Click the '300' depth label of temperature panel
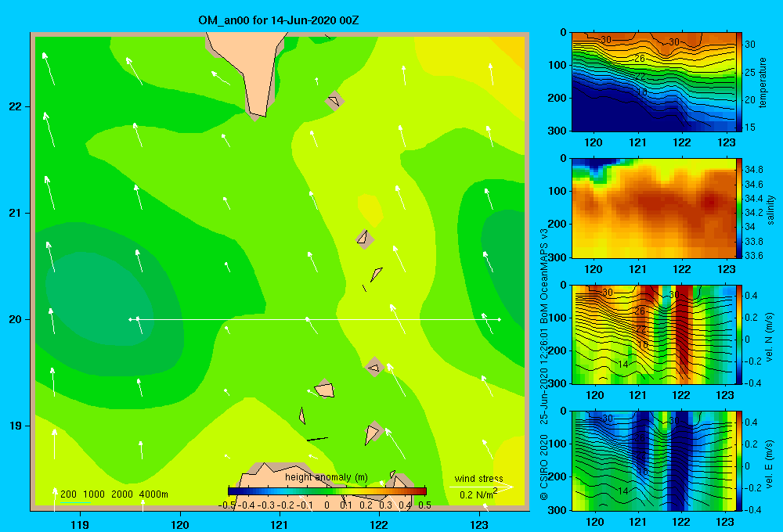 tap(557, 130)
